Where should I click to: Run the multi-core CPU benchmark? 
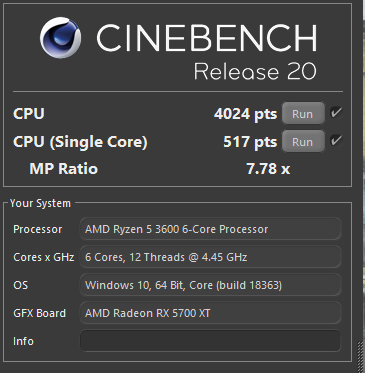pyautogui.click(x=303, y=114)
